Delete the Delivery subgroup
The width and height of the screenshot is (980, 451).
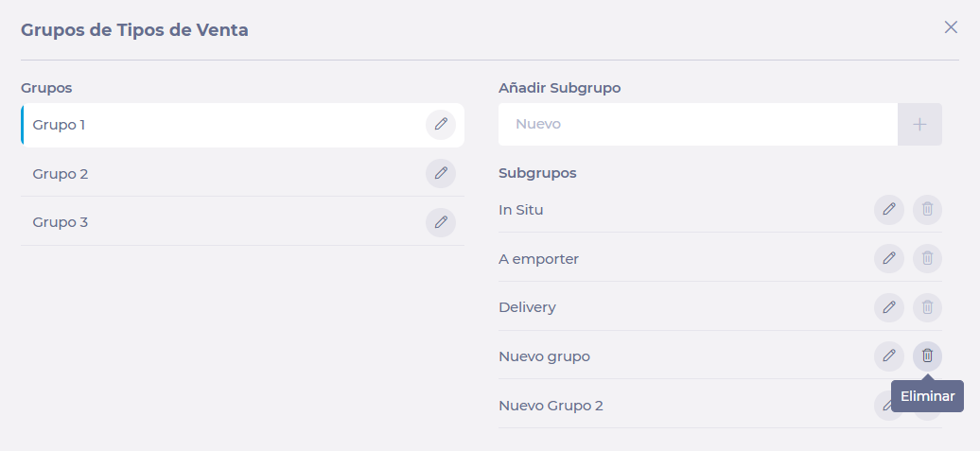pos(927,307)
